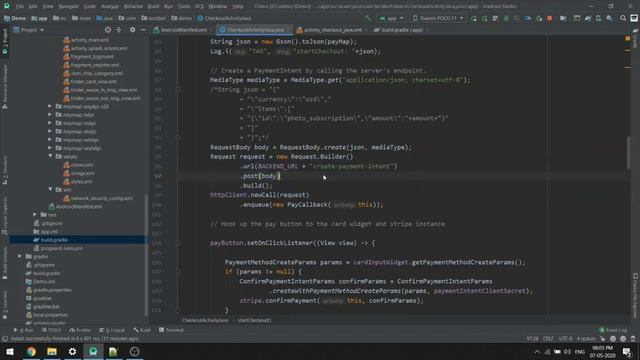Open the Logcat tool window
Image resolution: width=640 pixels, height=360 pixels.
point(112,330)
